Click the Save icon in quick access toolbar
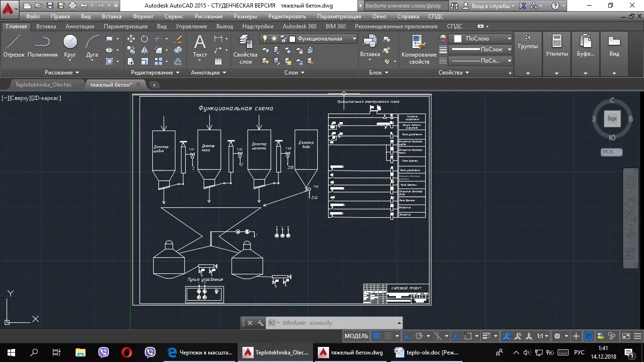644x362 pixels. (x=50, y=6)
